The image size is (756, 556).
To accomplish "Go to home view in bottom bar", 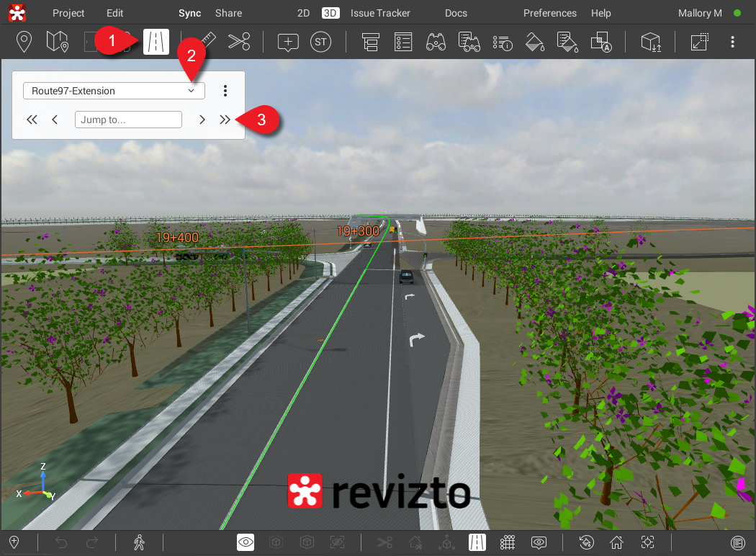I will [x=616, y=542].
